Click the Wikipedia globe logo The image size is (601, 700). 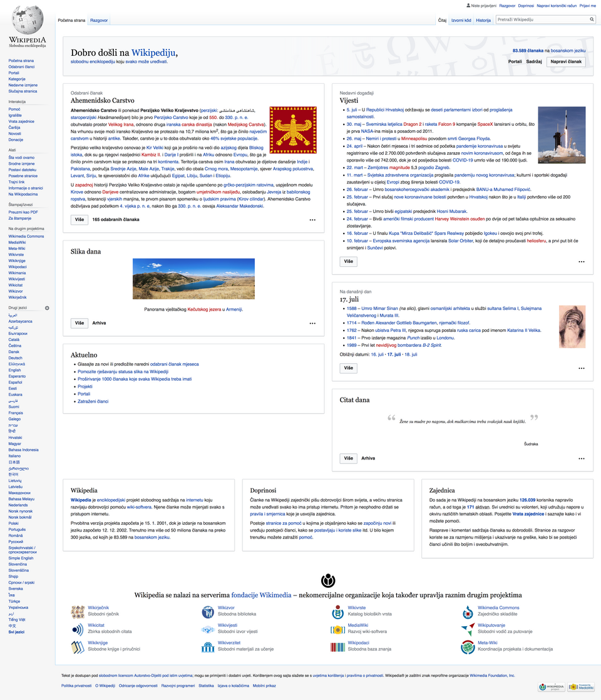tap(28, 20)
